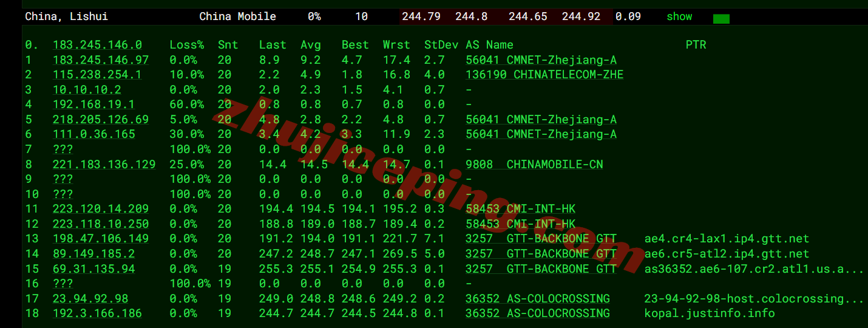Open IP link 223.118.10.250

tap(101, 224)
